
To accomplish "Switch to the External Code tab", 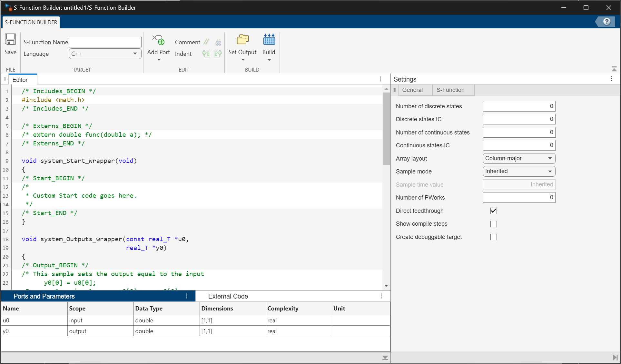I will click(228, 296).
